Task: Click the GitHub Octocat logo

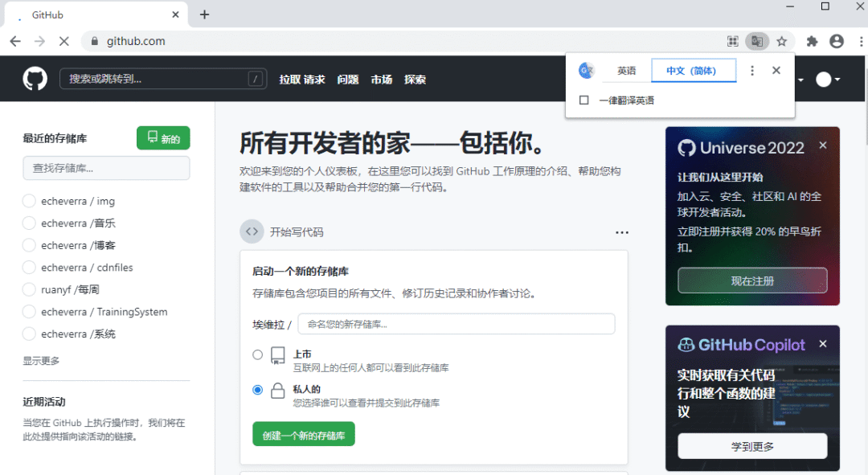Action: pos(34,79)
